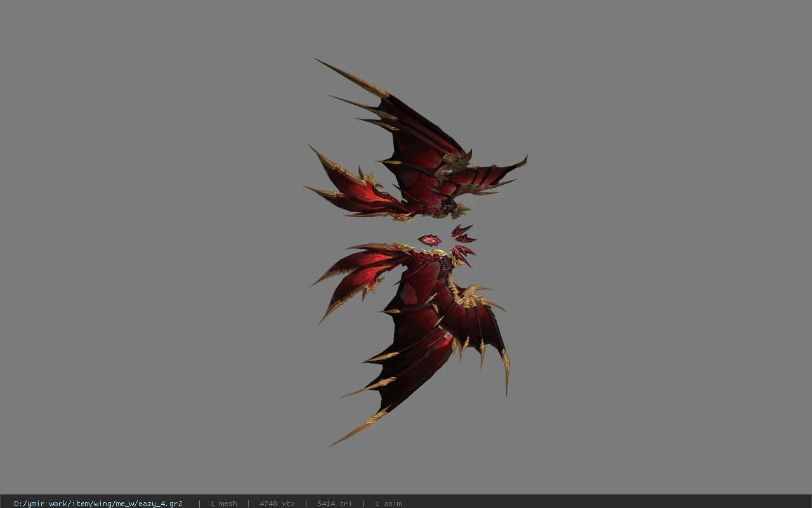Viewport: 812px width, 508px height.
Task: Click the file path eazy_4.gr2 in status bar
Action: [98, 504]
